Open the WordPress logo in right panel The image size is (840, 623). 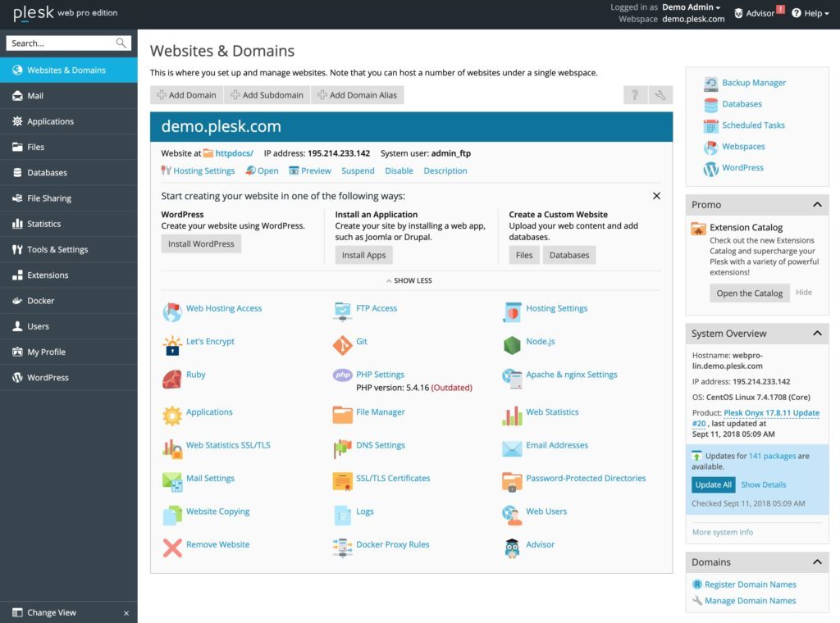click(711, 169)
